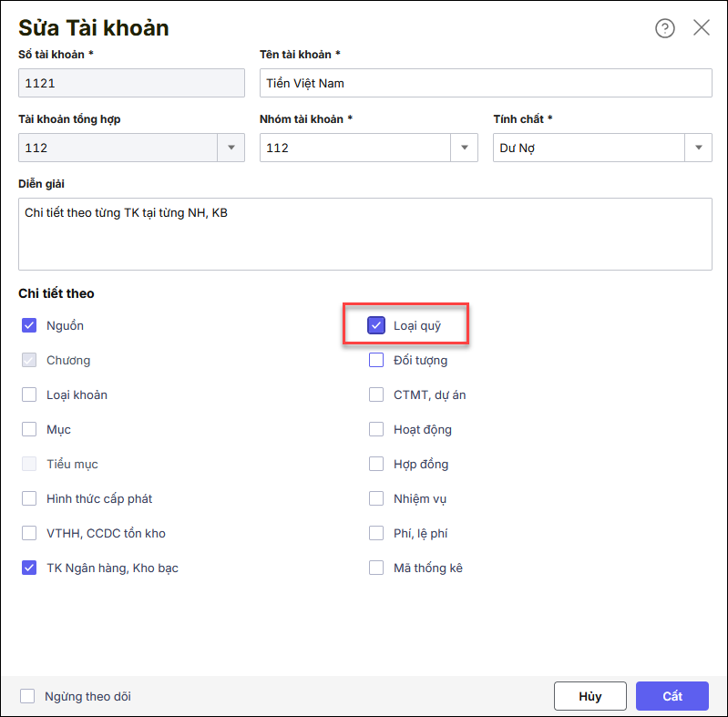Tick the Hoạt động checkbox

click(376, 429)
